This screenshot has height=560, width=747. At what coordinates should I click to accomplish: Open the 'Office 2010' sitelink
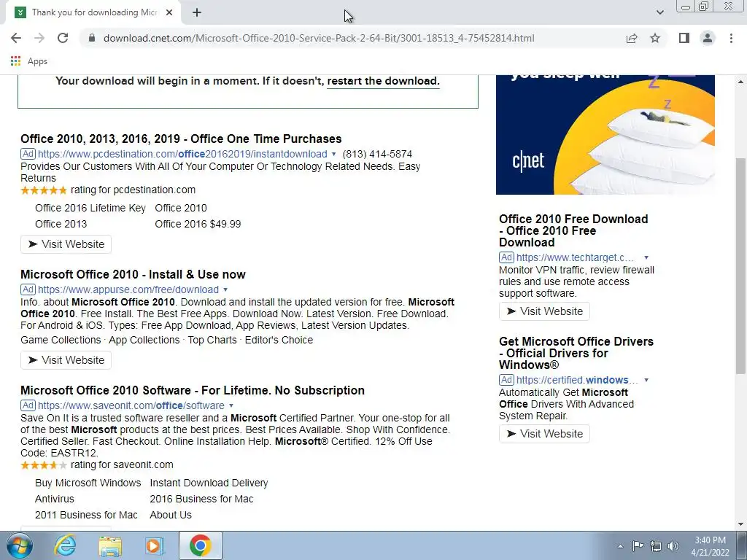point(181,208)
